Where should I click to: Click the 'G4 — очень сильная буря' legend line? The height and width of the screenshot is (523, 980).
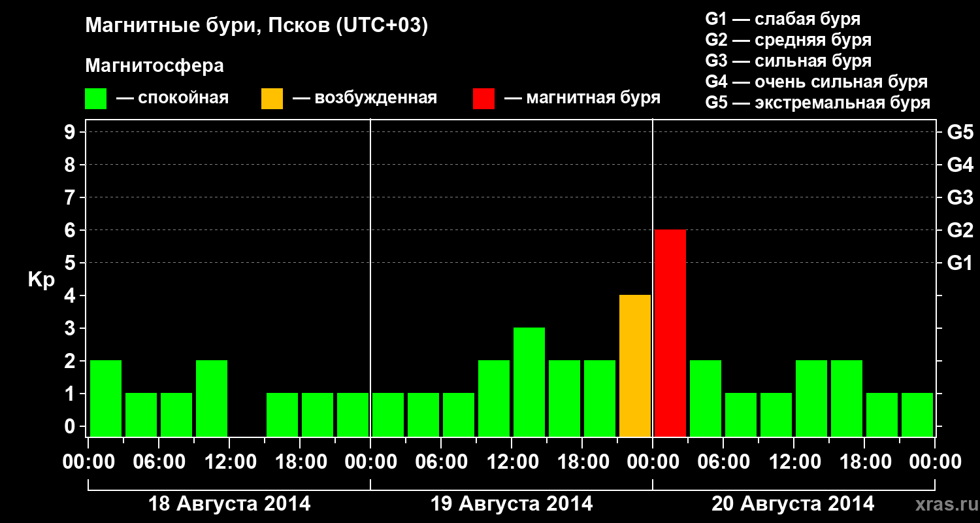(817, 82)
